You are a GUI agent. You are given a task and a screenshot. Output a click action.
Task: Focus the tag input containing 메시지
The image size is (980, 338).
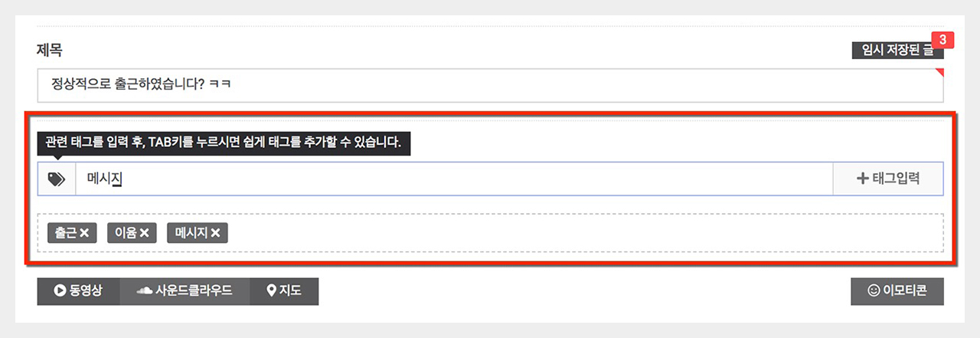tap(453, 179)
